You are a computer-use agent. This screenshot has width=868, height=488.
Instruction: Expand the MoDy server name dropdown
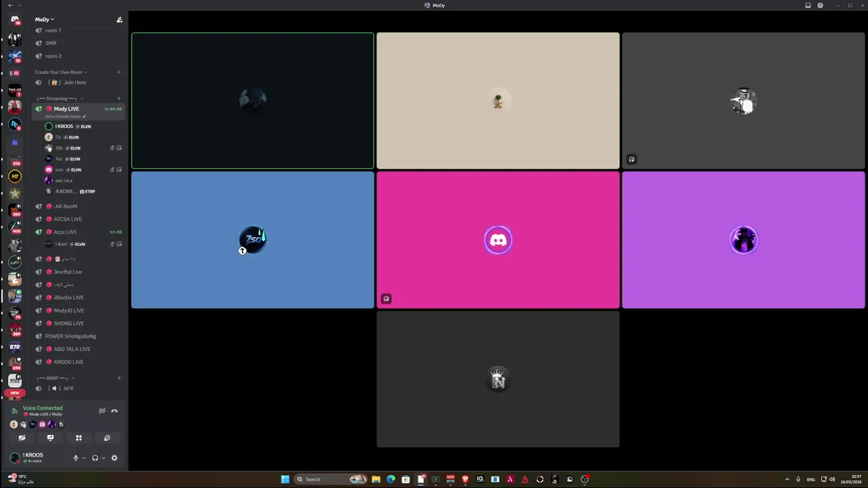pyautogui.click(x=45, y=20)
